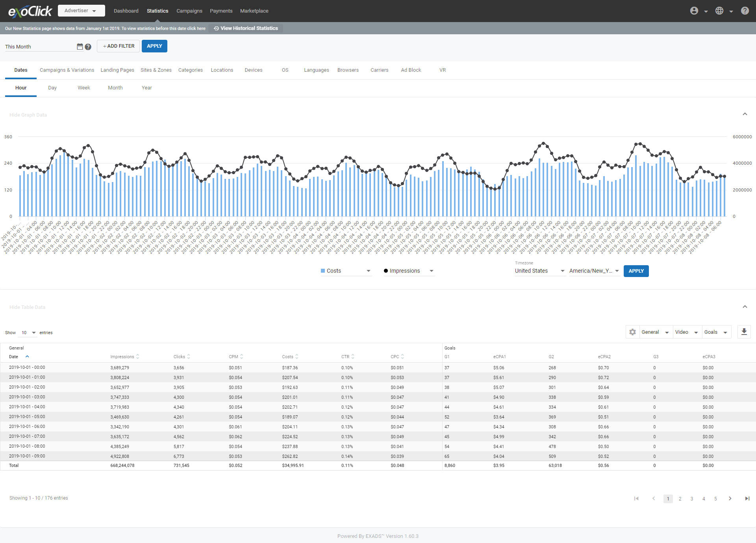
Task: Open the Costs metric dropdown
Action: pyautogui.click(x=346, y=271)
